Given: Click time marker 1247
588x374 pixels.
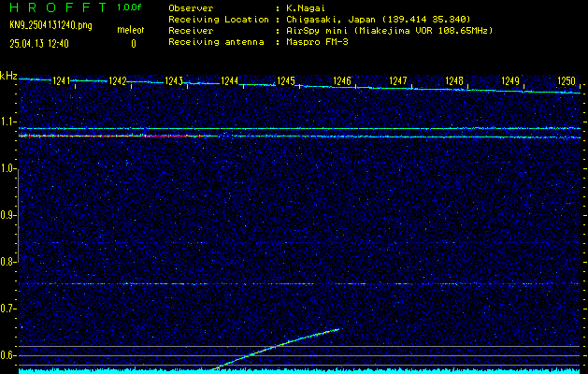Looking at the screenshot, I should [x=398, y=80].
